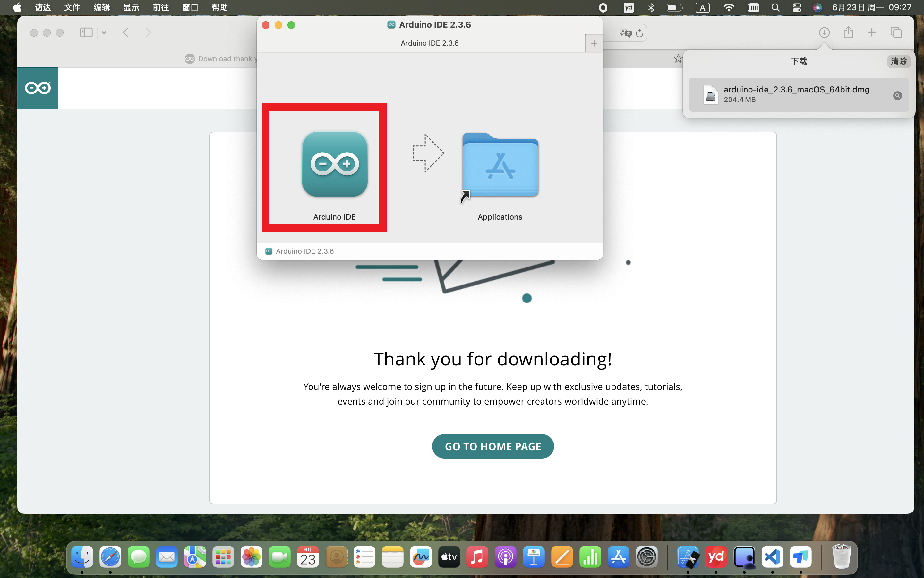Image resolution: width=924 pixels, height=578 pixels.
Task: Click the Safari Share icon
Action: coord(848,32)
